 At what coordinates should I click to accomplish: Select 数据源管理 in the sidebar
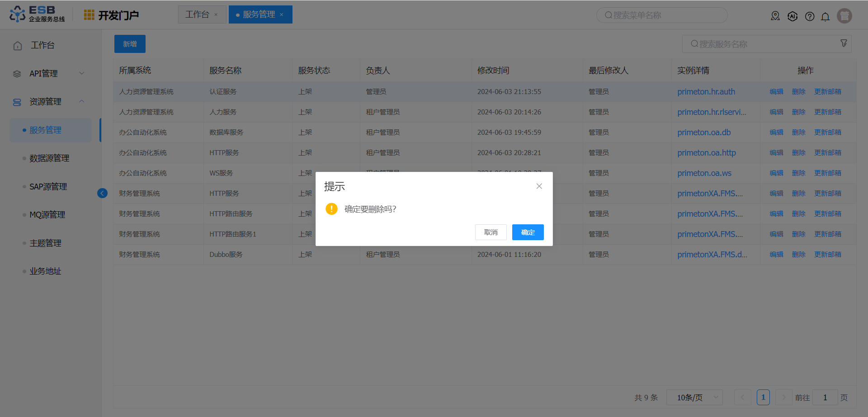(49, 158)
